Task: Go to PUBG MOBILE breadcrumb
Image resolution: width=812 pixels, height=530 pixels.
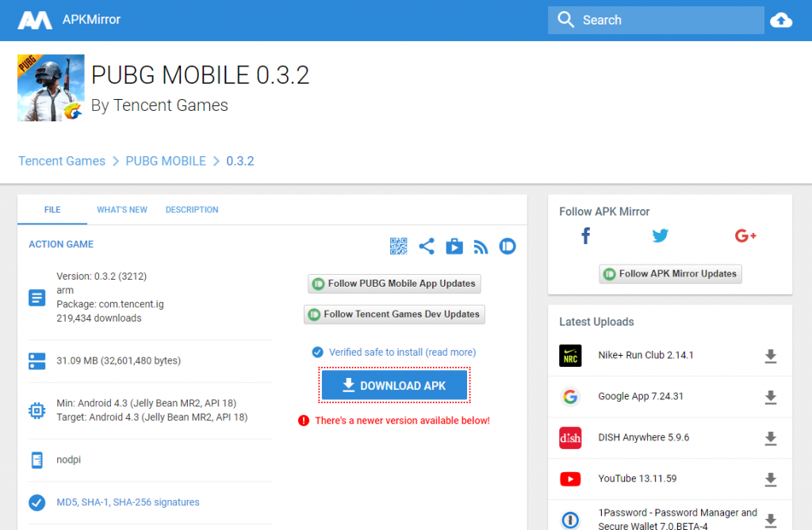Action: point(166,161)
